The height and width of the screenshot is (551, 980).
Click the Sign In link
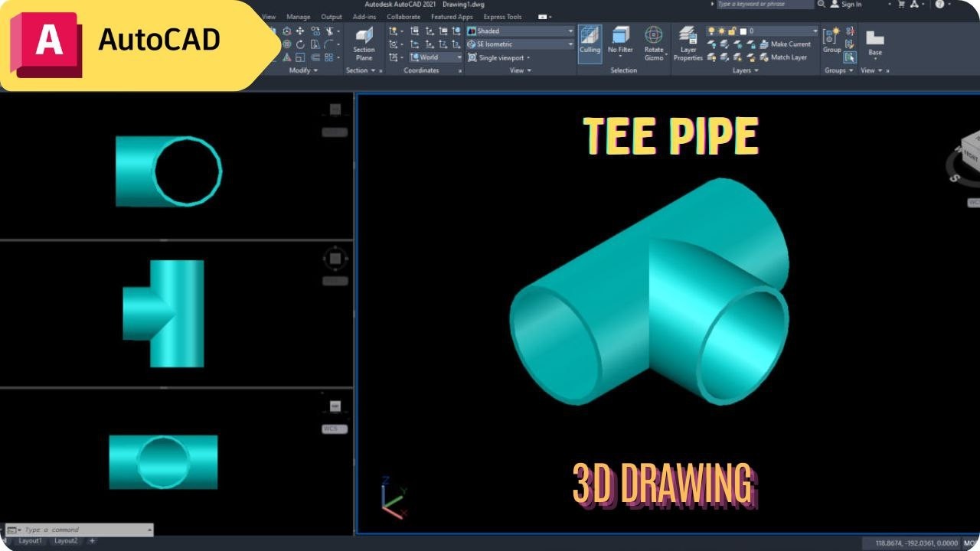[851, 5]
